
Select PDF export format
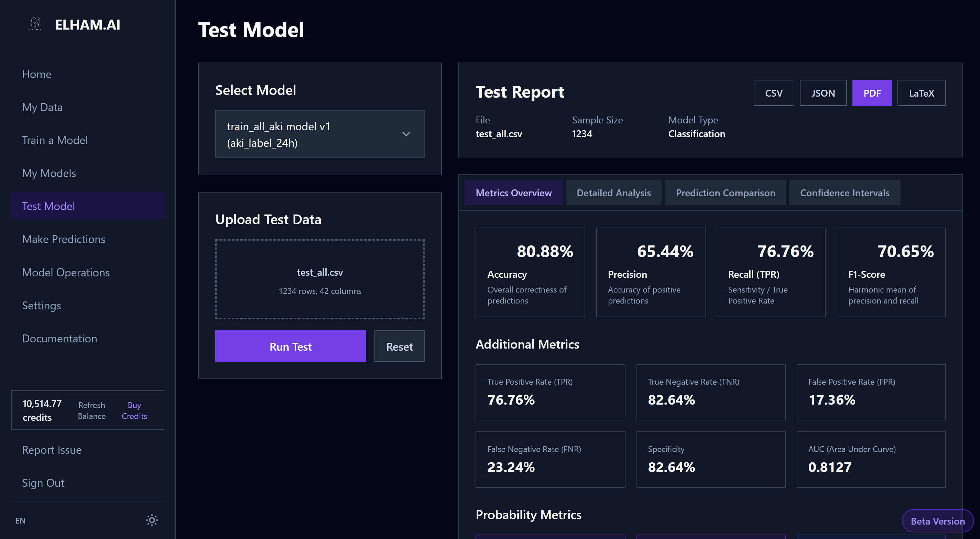872,93
